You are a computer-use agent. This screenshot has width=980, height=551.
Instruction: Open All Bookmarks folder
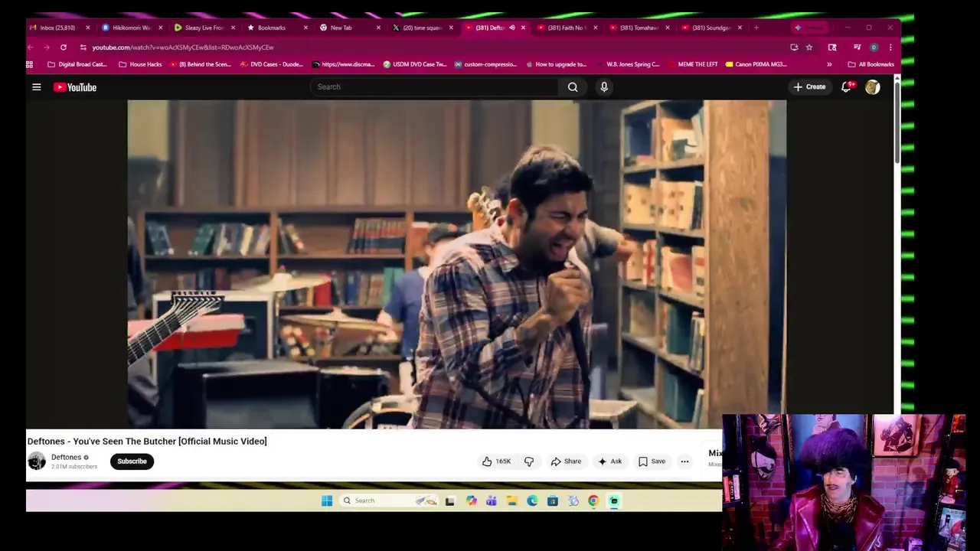[871, 64]
